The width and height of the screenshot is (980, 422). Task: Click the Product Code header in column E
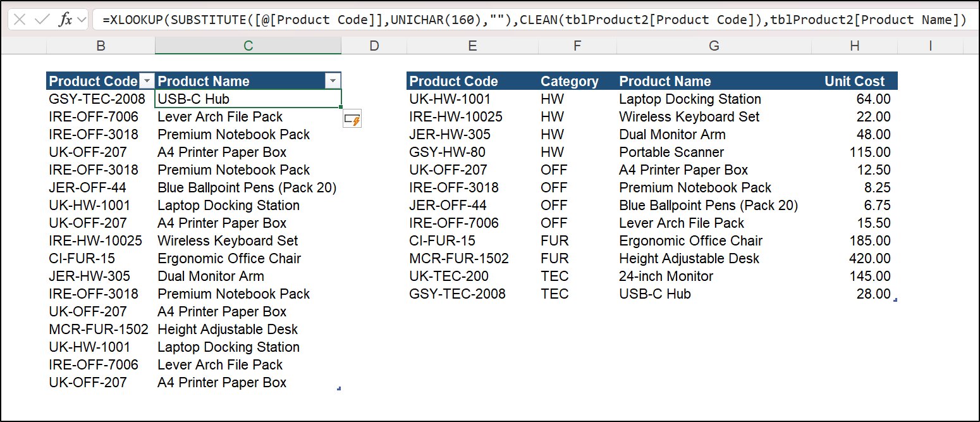pos(472,81)
